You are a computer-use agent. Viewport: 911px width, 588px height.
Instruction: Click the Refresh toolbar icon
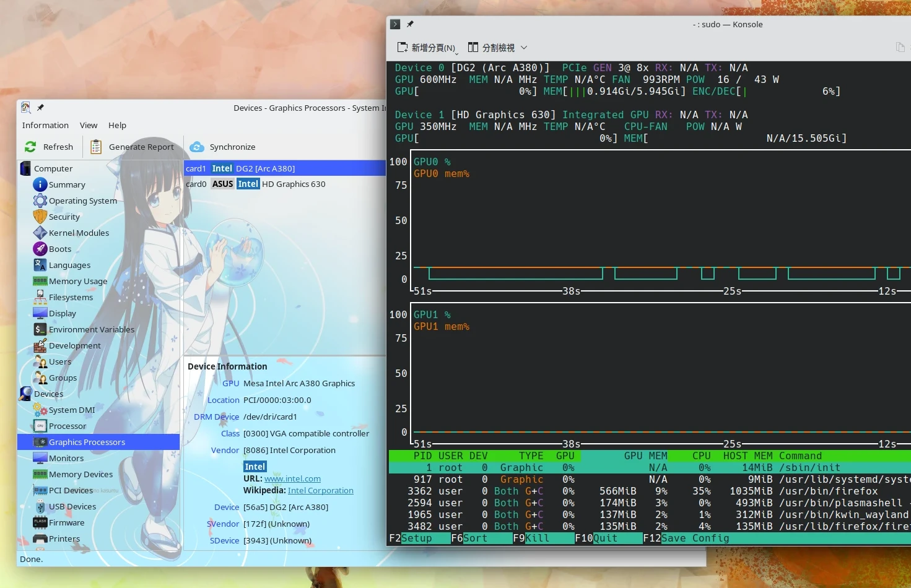click(30, 147)
